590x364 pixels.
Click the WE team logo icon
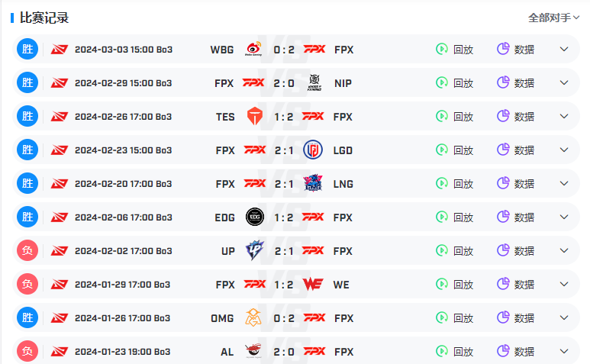tap(313, 285)
